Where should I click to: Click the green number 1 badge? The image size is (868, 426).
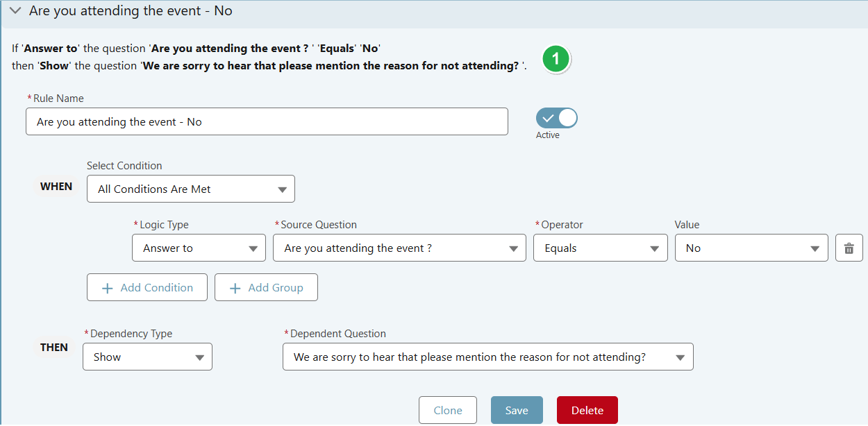tap(556, 59)
